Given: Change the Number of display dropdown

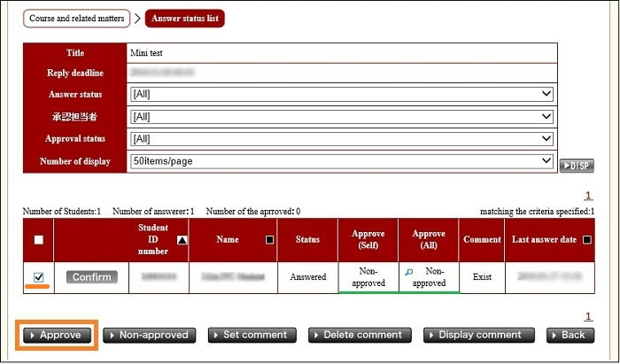Looking at the screenshot, I should point(341,161).
